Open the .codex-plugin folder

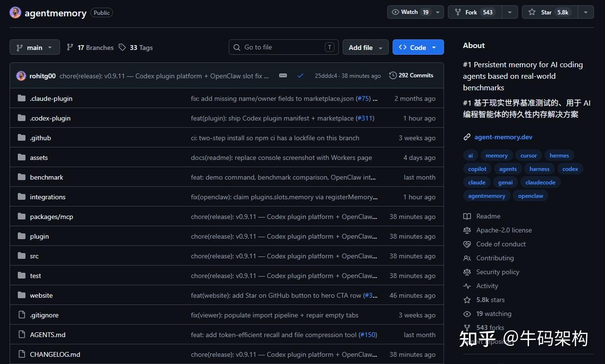click(50, 118)
